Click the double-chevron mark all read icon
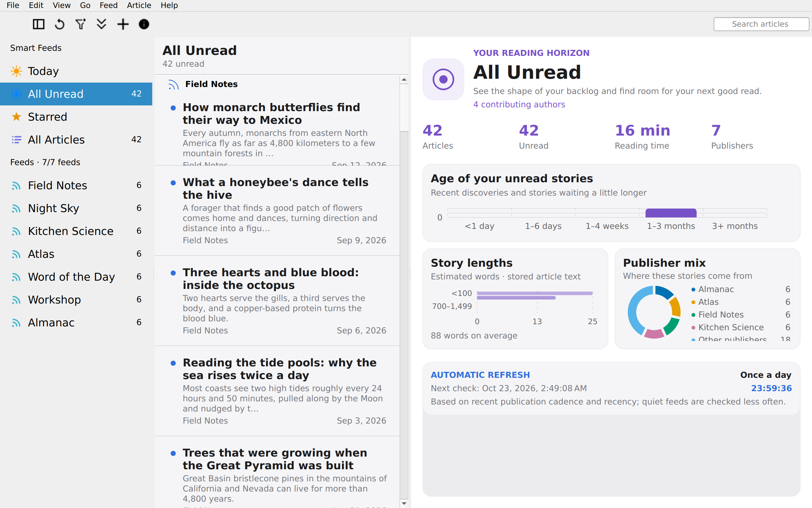 (101, 24)
